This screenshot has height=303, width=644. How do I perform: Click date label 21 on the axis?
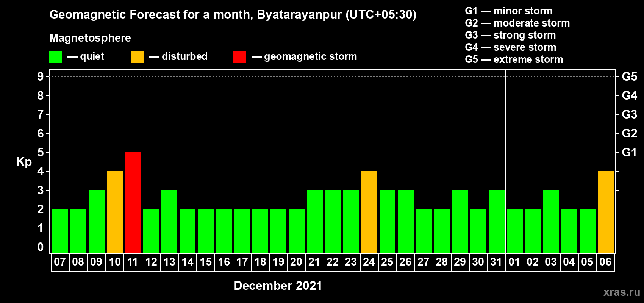pyautogui.click(x=314, y=262)
